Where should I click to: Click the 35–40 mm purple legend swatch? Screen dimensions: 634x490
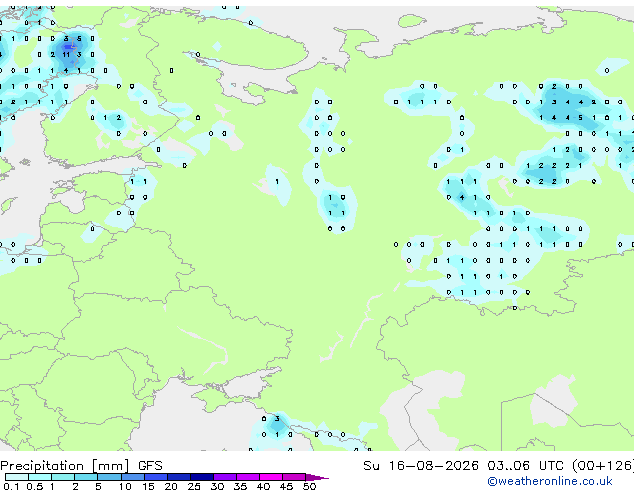click(247, 477)
